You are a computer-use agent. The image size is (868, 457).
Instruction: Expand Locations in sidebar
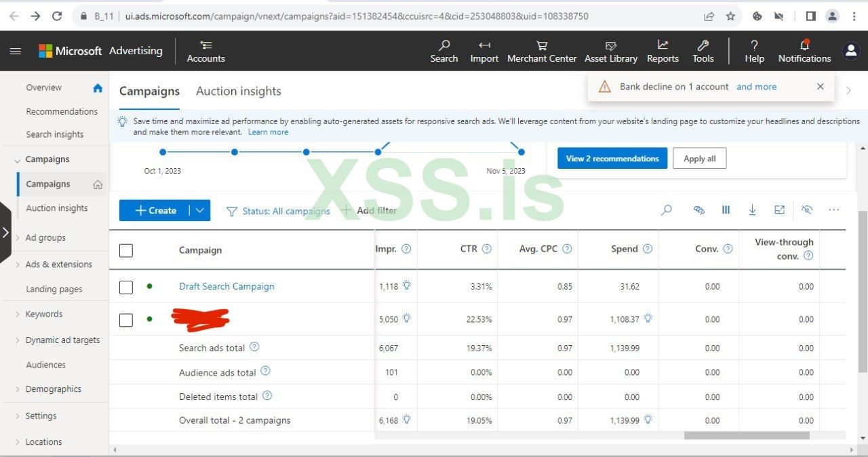tap(18, 442)
